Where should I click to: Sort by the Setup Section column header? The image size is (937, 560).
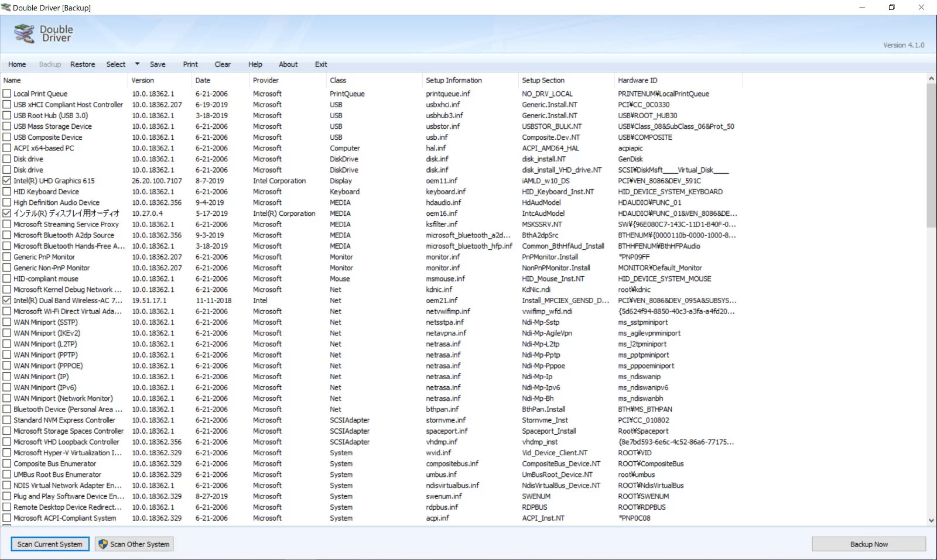click(567, 80)
